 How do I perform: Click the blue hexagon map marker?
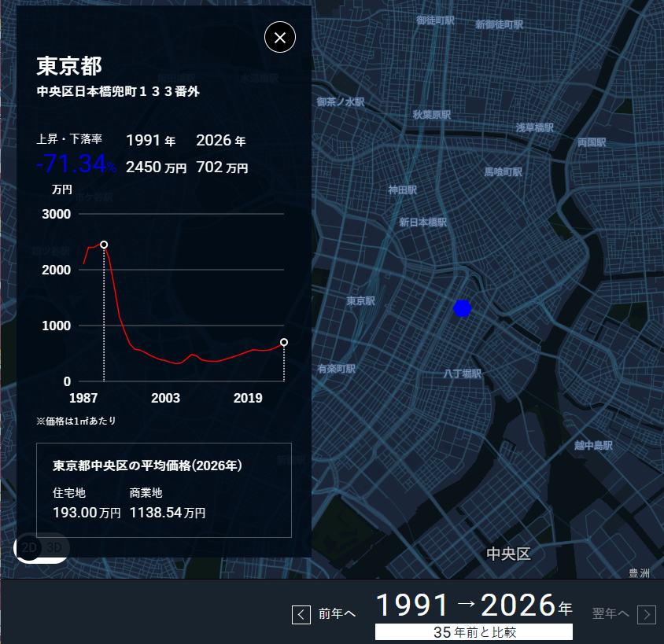[462, 308]
